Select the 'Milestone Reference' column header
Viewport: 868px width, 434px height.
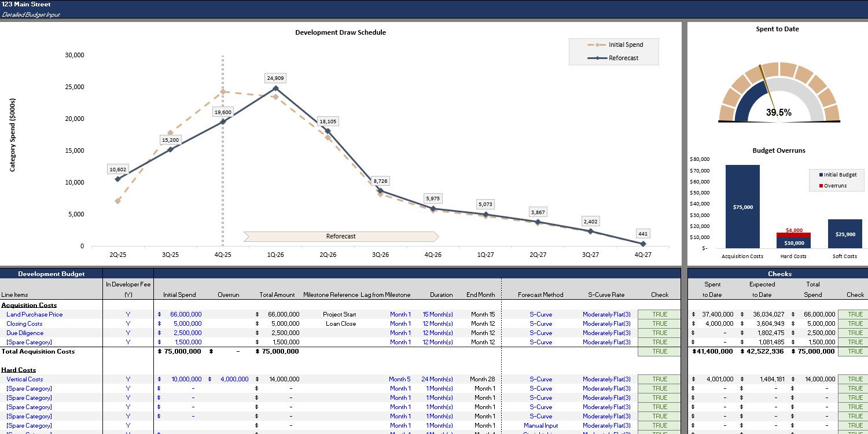330,295
